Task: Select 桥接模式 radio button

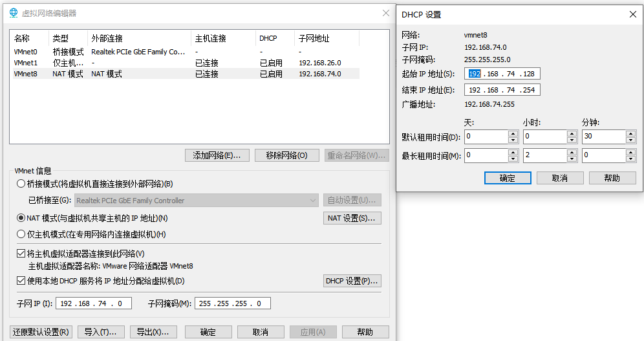Action: point(21,184)
